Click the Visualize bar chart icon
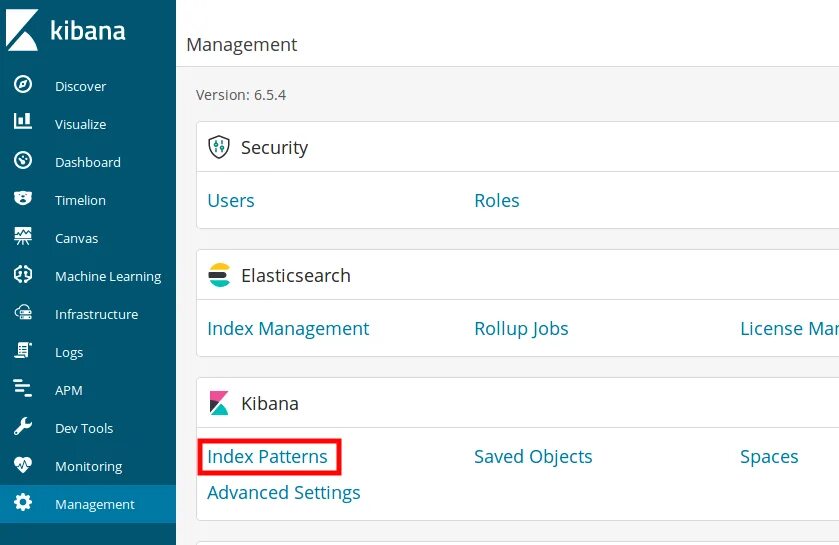Screen dimensions: 839x545 click(23, 123)
